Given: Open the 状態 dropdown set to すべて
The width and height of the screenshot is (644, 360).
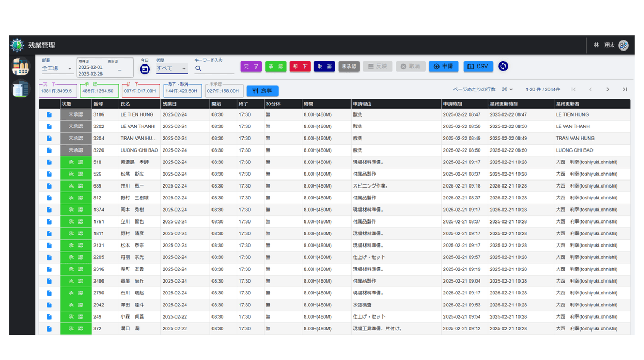Looking at the screenshot, I should pos(172,69).
